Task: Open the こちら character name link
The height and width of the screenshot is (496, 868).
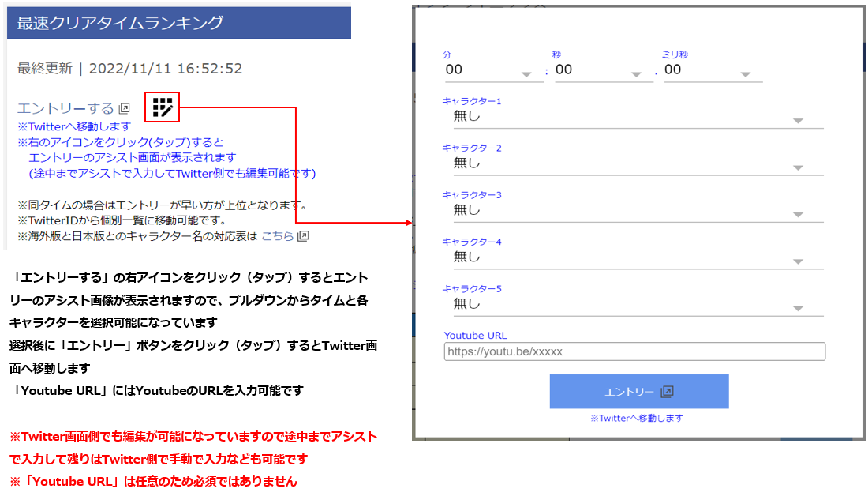Action: coord(277,236)
